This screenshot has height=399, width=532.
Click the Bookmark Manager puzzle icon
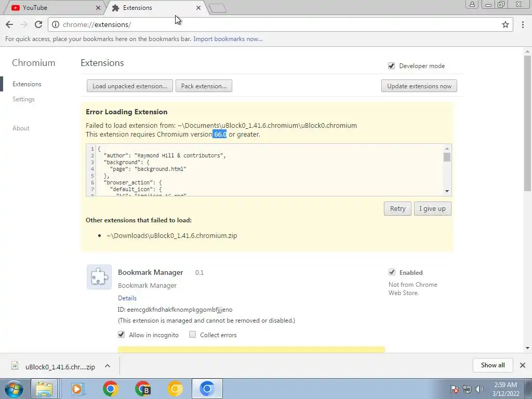point(99,277)
